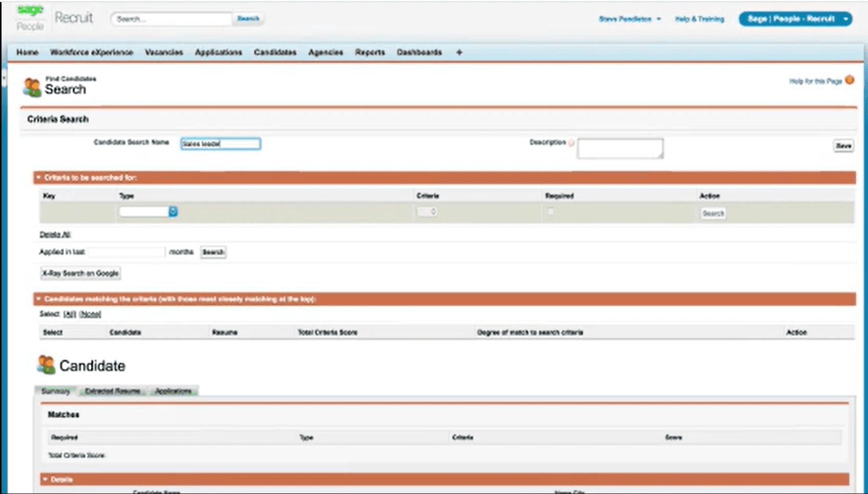
Task: Click the Save button
Action: pos(843,146)
